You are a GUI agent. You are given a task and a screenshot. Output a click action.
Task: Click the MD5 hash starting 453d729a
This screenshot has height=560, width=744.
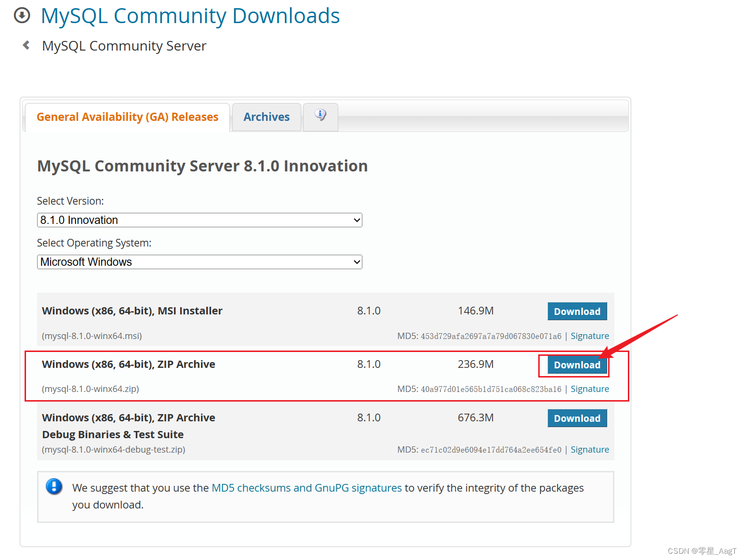pos(491,336)
